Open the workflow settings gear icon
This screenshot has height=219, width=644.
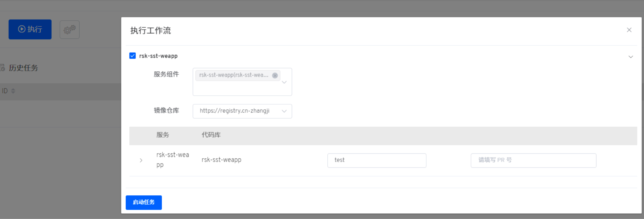(69, 30)
